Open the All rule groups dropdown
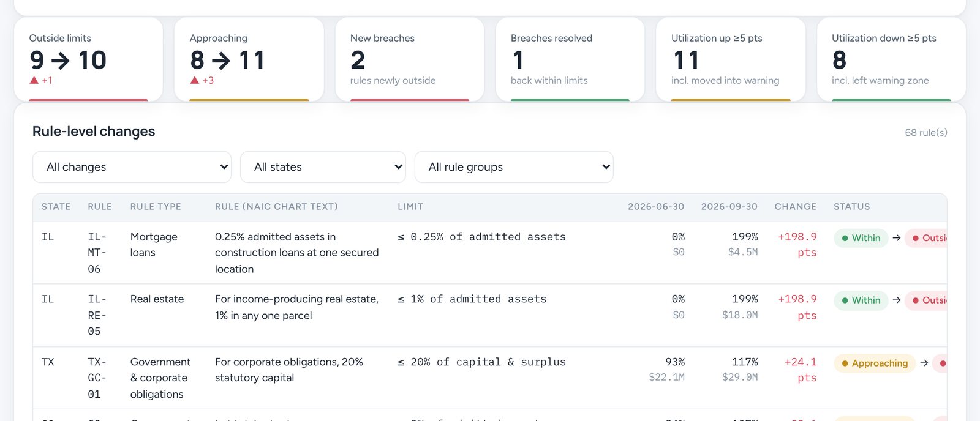 (514, 167)
